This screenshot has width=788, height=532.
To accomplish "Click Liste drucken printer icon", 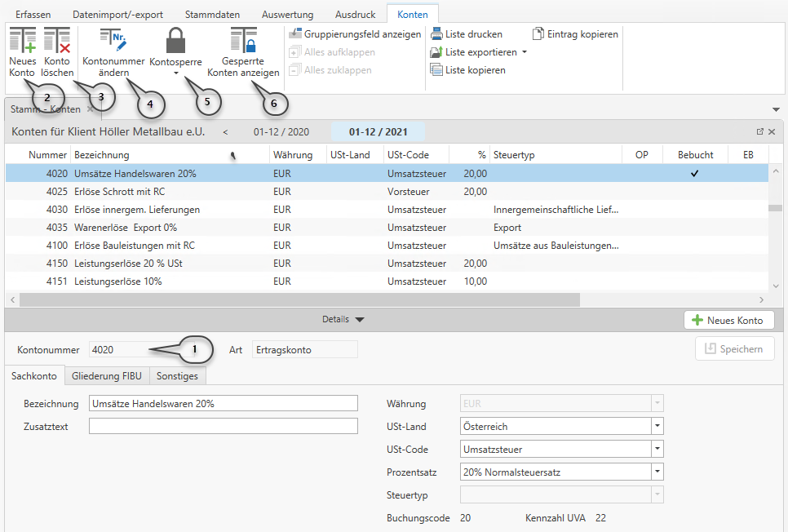I will point(436,34).
